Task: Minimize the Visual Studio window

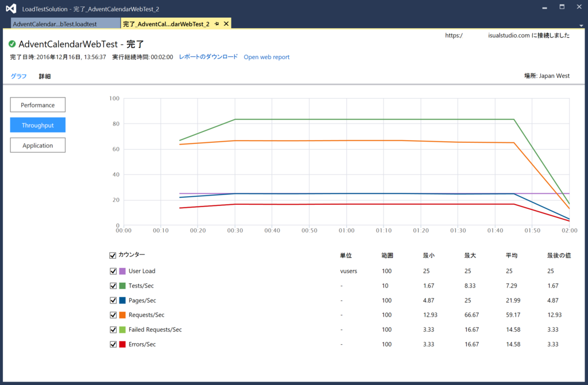Action: 544,7
